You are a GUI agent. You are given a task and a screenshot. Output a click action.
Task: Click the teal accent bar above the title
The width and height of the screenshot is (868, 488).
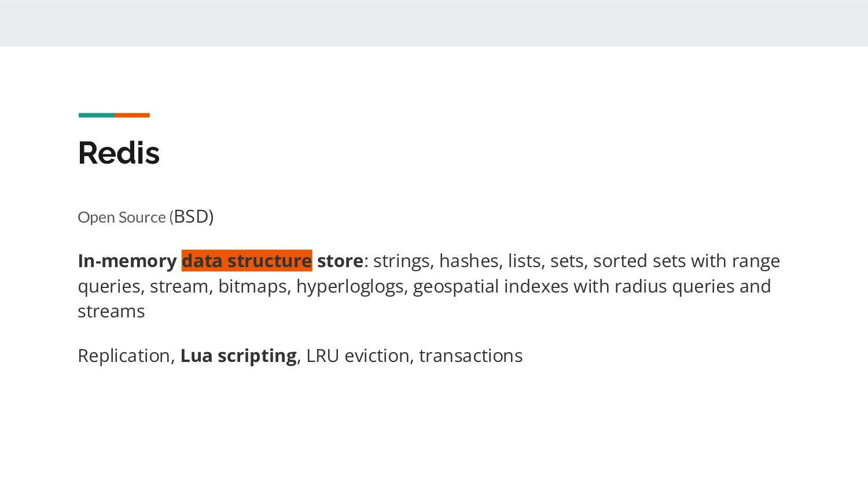pos(96,115)
